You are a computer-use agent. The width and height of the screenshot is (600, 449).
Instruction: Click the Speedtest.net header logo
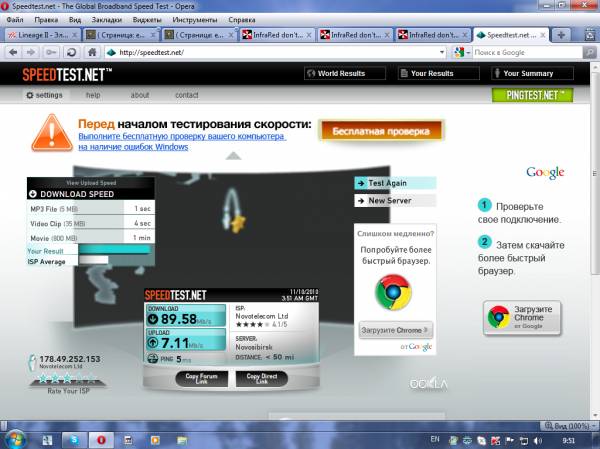click(x=67, y=75)
